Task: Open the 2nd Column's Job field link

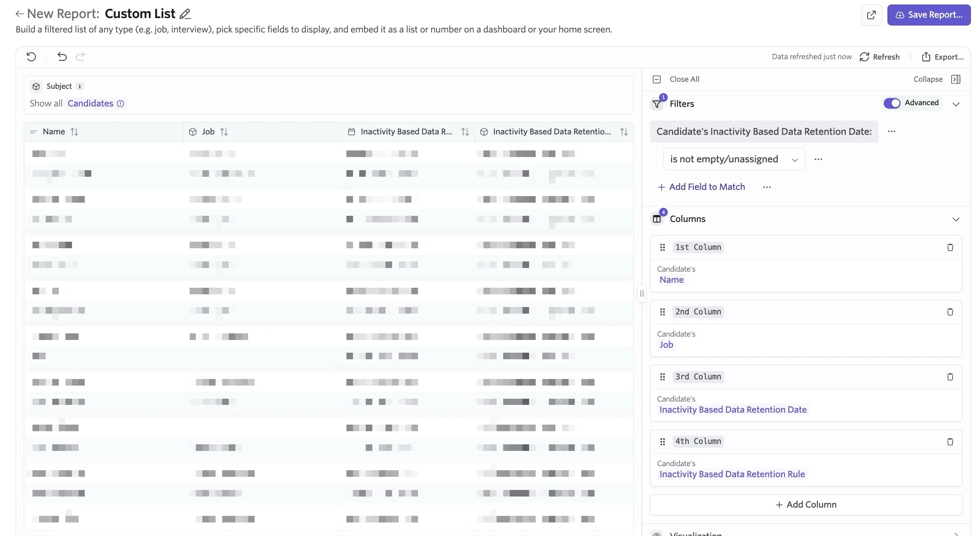Action: tap(666, 345)
